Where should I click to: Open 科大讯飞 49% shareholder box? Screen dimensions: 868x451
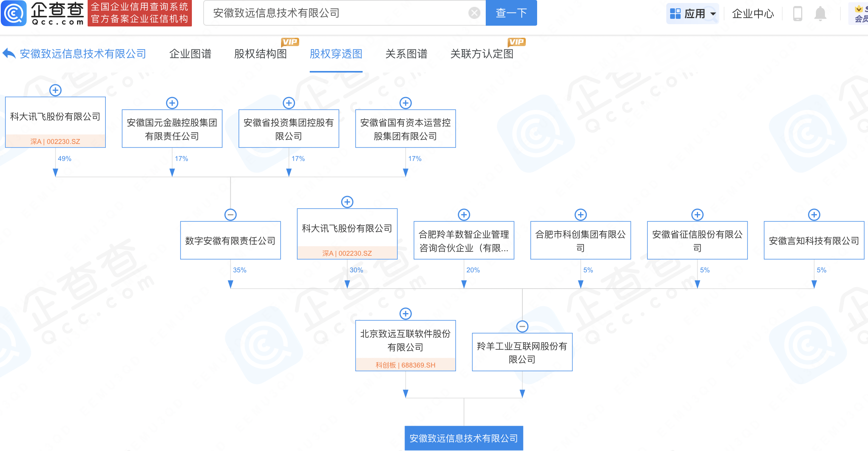tap(56, 122)
